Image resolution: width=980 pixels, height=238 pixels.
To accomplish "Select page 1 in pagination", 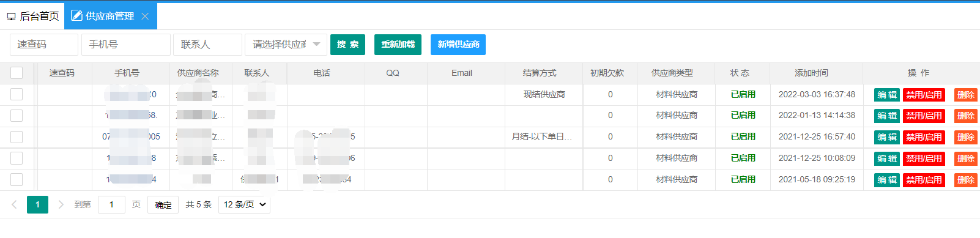I will pos(37,204).
